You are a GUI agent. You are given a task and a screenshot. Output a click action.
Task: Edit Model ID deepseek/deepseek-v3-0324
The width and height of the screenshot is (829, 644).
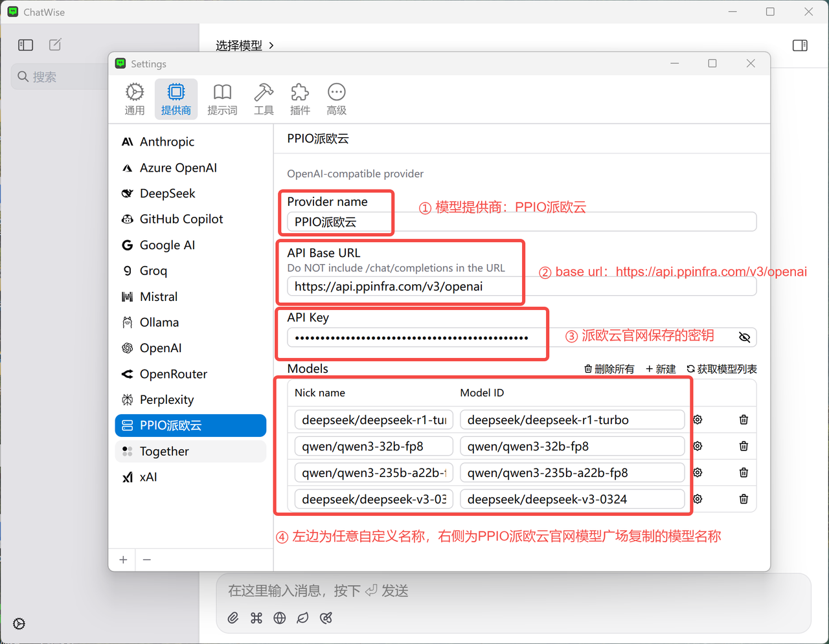573,500
